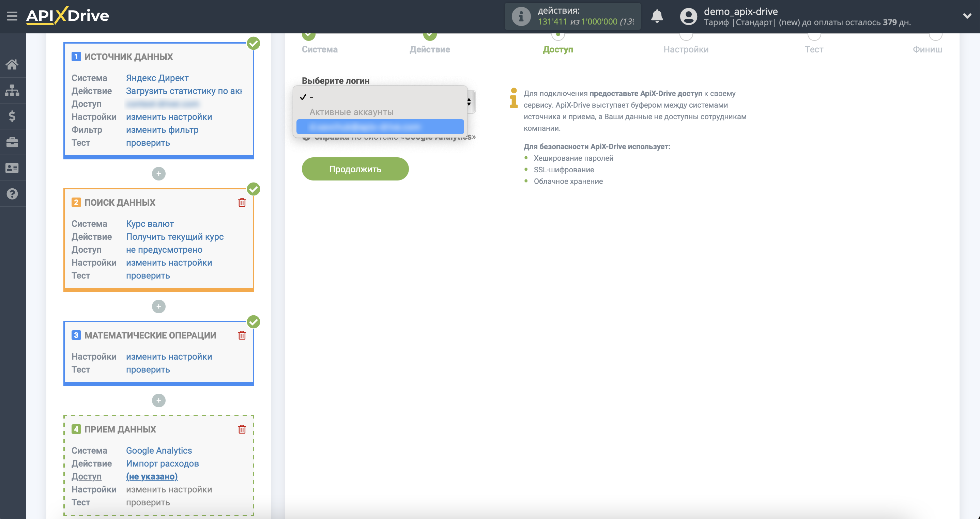Select the highlighted blurred account option

[x=380, y=127]
